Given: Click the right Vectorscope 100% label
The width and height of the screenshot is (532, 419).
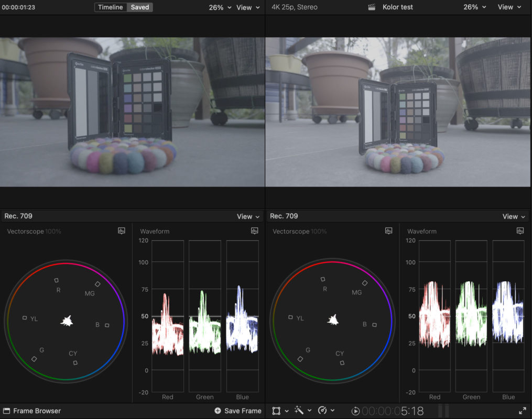Looking at the screenshot, I should [x=300, y=231].
